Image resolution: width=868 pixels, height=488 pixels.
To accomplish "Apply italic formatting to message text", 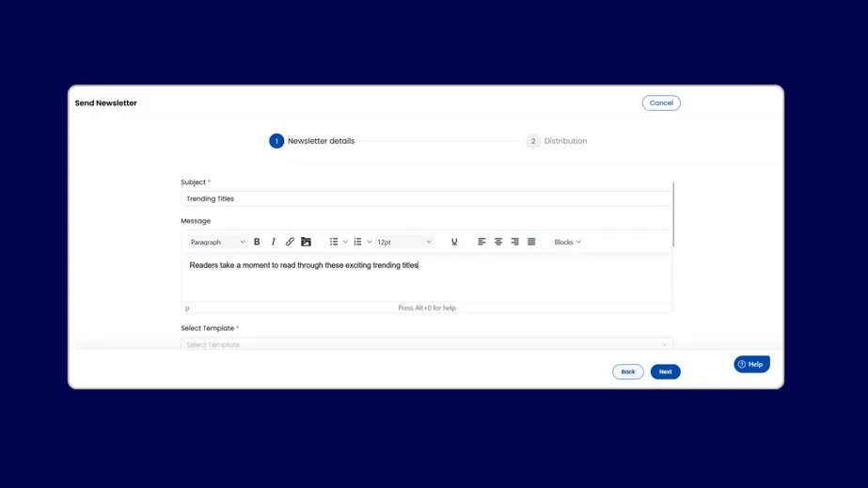I will pos(274,242).
